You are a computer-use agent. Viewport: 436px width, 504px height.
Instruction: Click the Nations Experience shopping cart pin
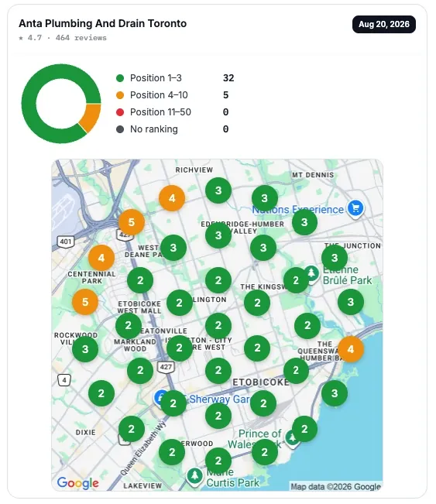355,208
